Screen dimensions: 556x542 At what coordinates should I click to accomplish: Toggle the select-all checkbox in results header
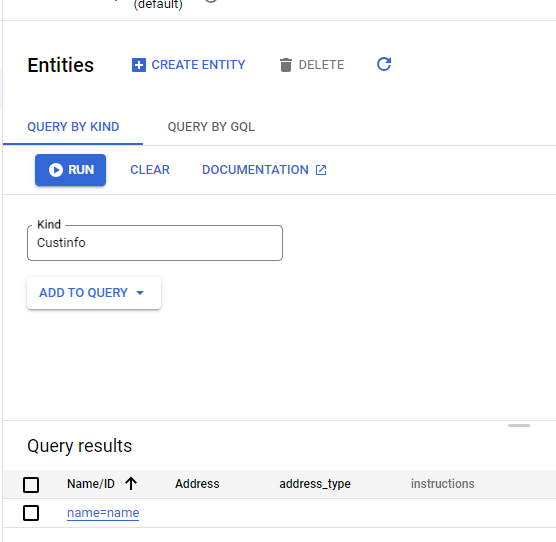31,485
